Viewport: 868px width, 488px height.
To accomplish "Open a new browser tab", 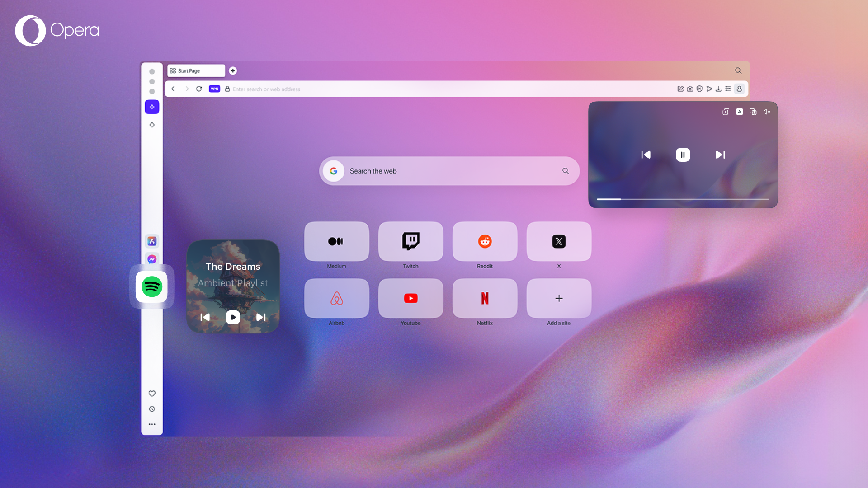I will (232, 70).
